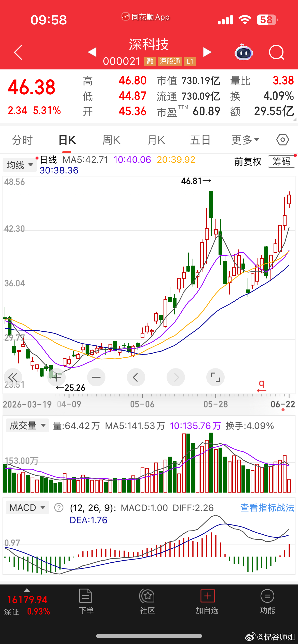
Task: Toggle the 筹码 chip distribution button
Action: [281, 162]
